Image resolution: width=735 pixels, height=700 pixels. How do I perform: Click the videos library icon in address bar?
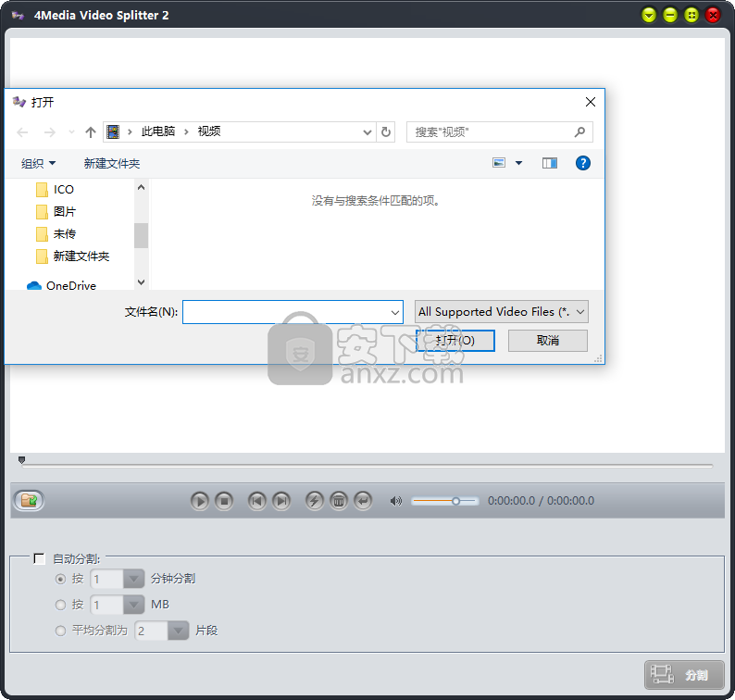coord(113,131)
